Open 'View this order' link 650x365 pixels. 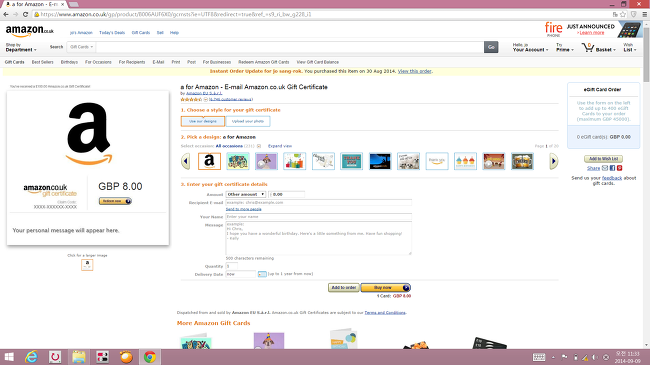(415, 71)
